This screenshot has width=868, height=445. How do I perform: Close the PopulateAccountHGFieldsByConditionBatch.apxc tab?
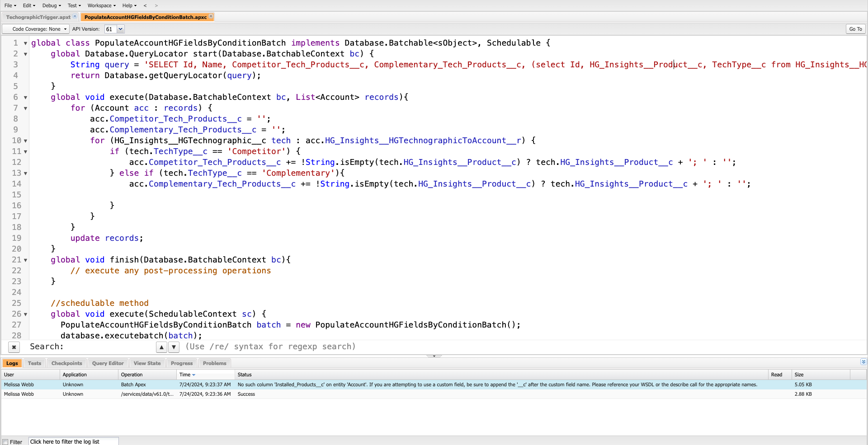(x=211, y=16)
